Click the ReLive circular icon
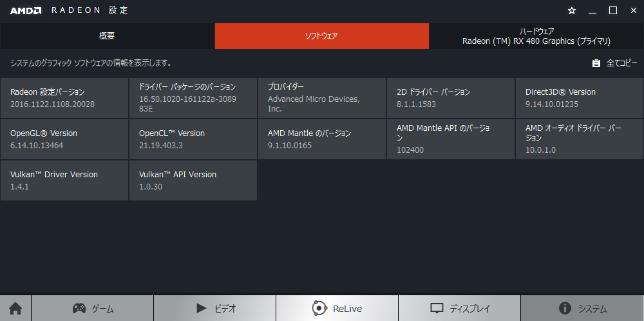Image resolution: width=644 pixels, height=321 pixels. point(319,308)
